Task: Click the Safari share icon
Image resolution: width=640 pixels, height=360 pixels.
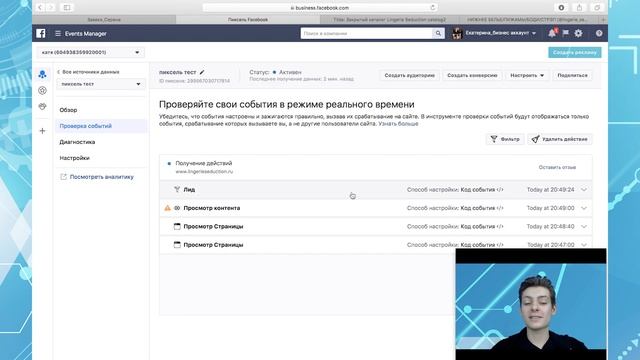Action: click(579, 7)
